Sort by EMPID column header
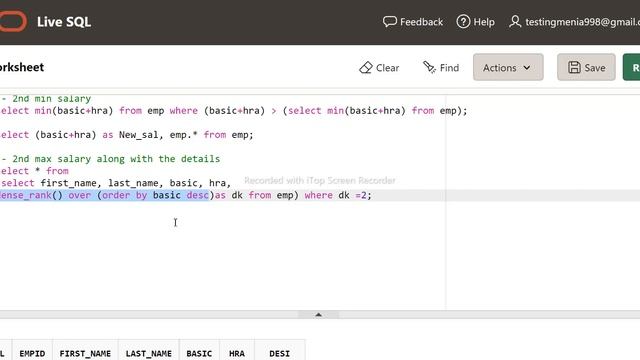 (32, 353)
